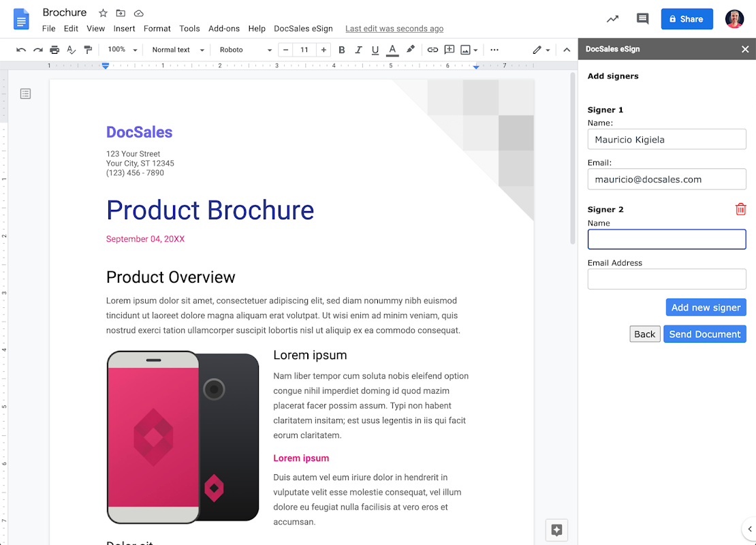Image resolution: width=756 pixels, height=545 pixels.
Task: Open comment history icon
Action: tap(642, 19)
